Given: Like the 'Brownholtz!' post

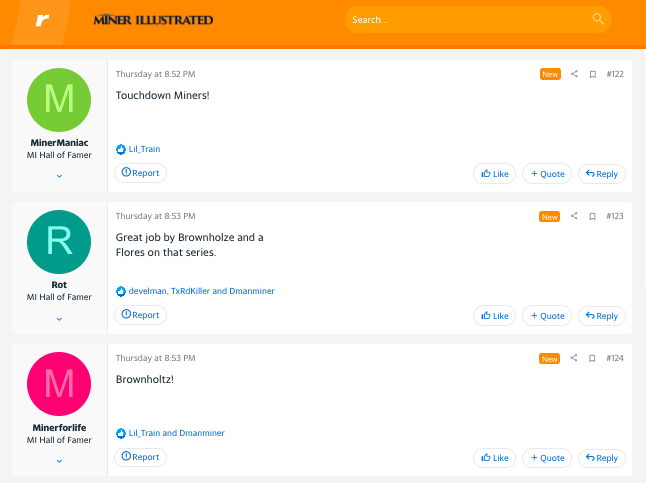Looking at the screenshot, I should pos(494,458).
